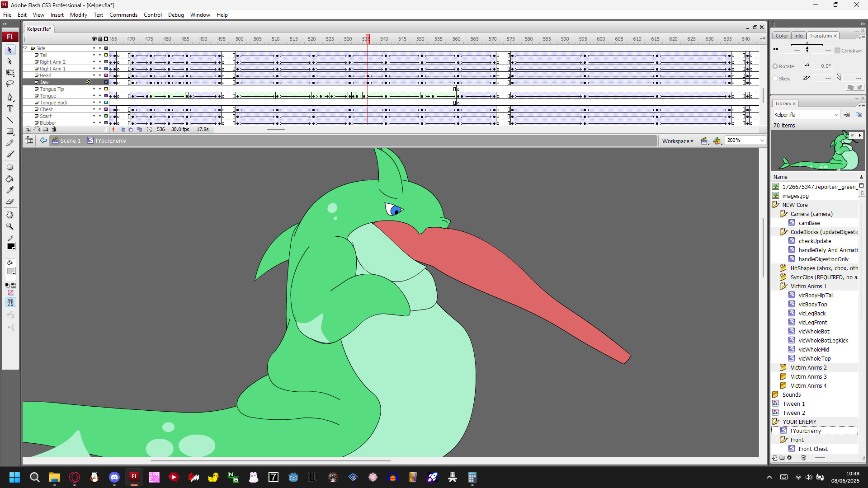Open the stroke color swatch
868x488 pixels.
[x=11, y=246]
